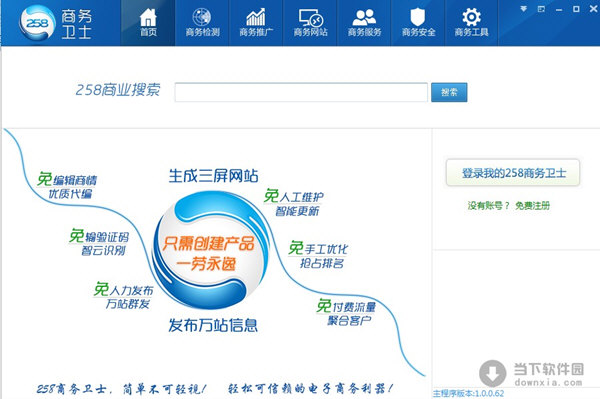Screen dimensions: 600x399
Task: Open the 商务安全 shield tab
Action: (x=418, y=23)
